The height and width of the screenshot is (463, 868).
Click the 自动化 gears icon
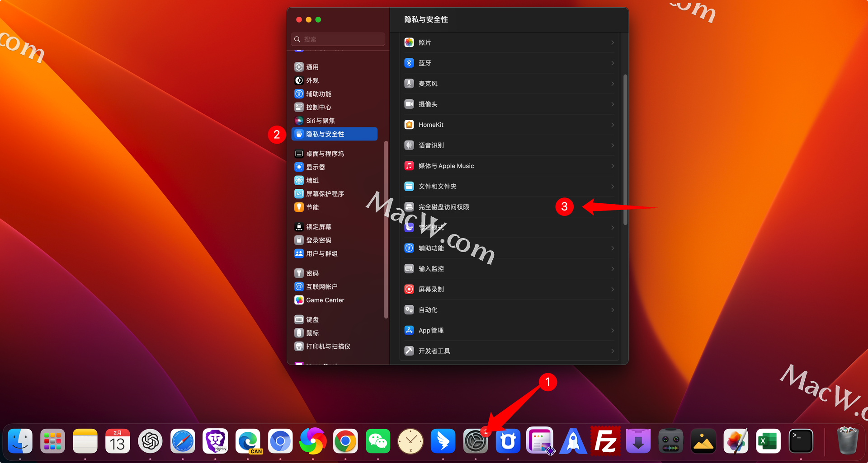pyautogui.click(x=409, y=310)
